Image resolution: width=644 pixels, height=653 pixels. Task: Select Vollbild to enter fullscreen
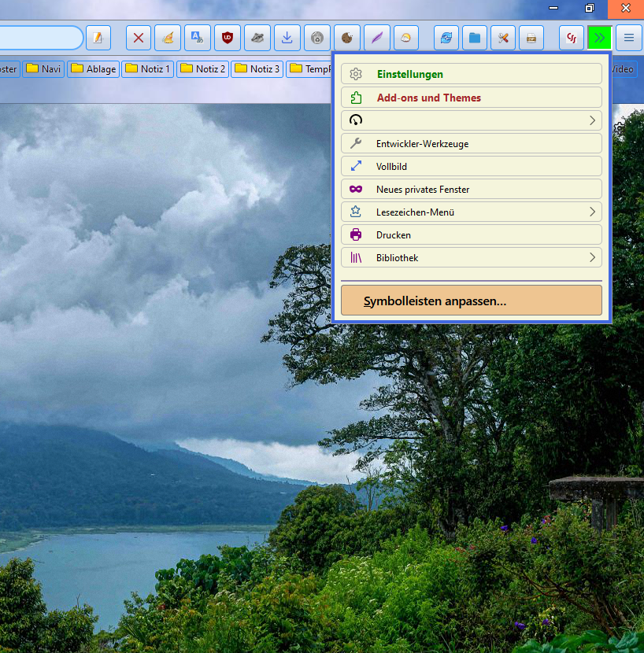472,166
